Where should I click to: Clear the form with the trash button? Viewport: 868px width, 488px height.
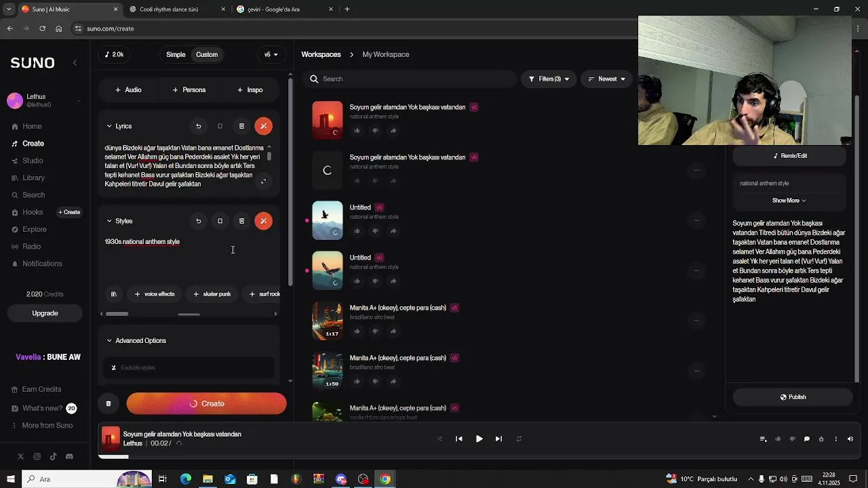(x=108, y=404)
